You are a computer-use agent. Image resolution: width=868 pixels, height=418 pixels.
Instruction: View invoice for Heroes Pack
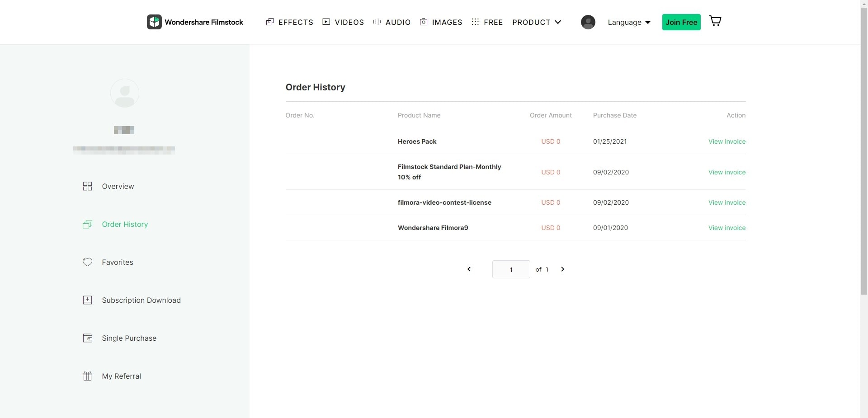[727, 141]
